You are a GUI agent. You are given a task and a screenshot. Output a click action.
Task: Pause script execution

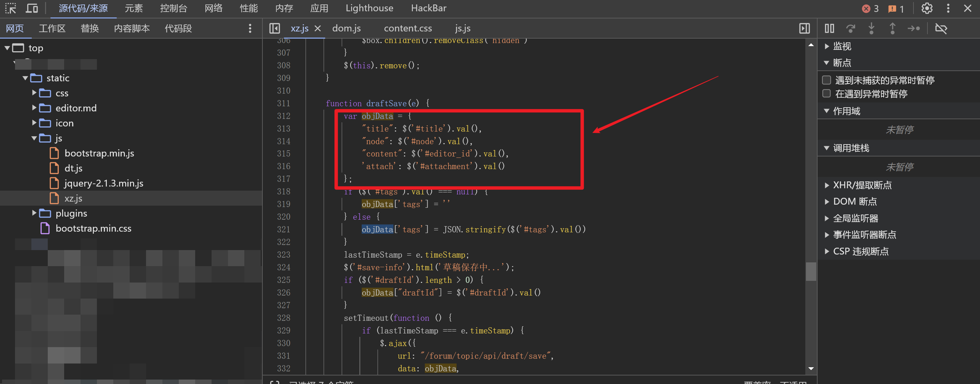(829, 28)
